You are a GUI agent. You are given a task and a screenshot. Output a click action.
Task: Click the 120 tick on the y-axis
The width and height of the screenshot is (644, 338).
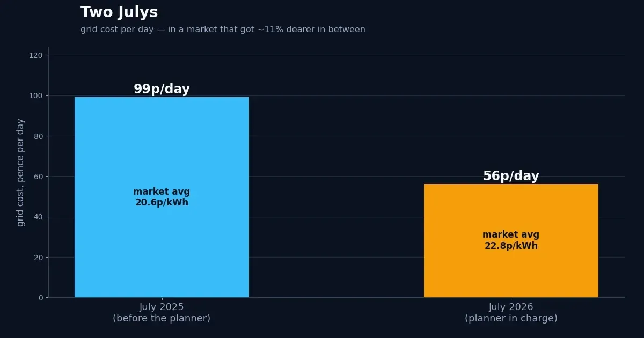(36, 55)
